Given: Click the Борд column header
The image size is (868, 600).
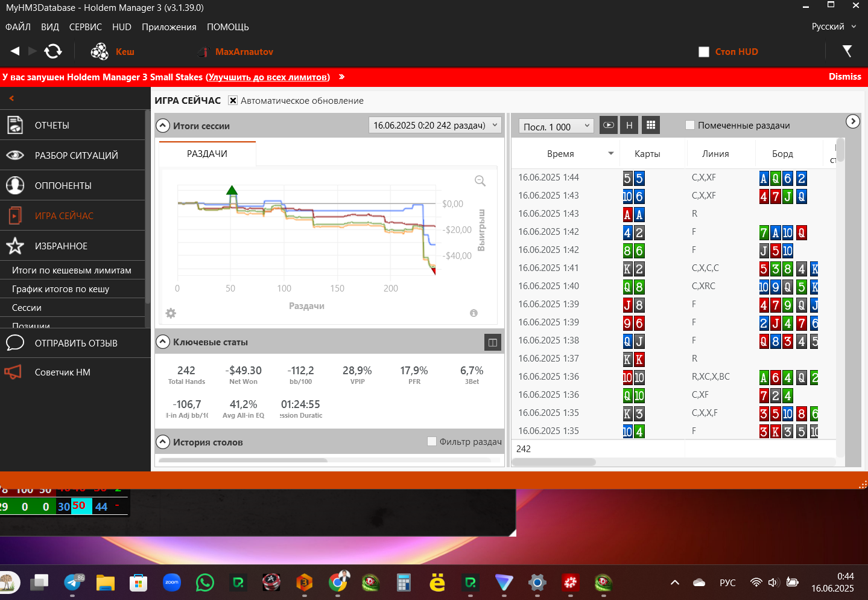Looking at the screenshot, I should coord(782,154).
